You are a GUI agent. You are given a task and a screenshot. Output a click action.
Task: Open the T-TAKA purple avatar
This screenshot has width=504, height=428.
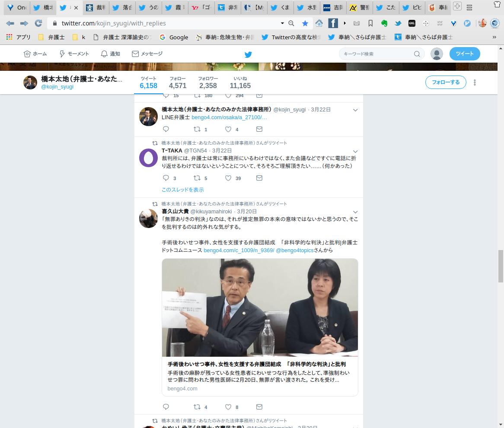coord(148,158)
